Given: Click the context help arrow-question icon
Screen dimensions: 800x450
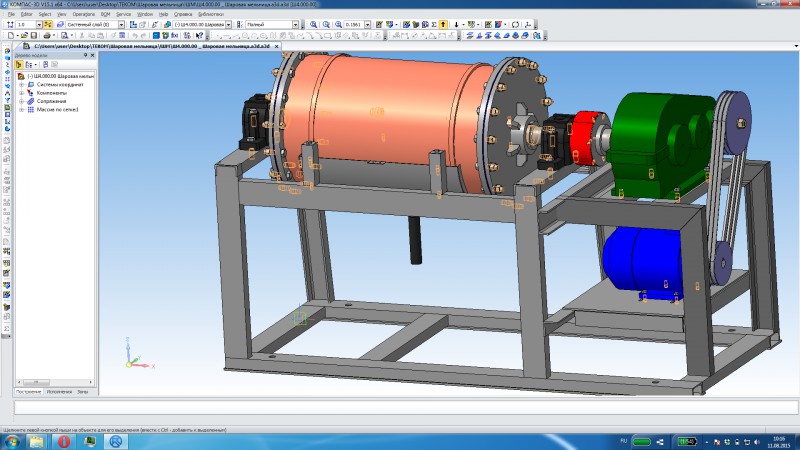Looking at the screenshot, I should 199,35.
